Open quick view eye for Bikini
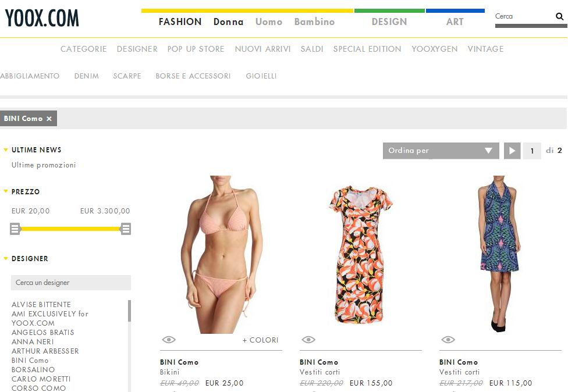The height and width of the screenshot is (392, 568). point(169,340)
